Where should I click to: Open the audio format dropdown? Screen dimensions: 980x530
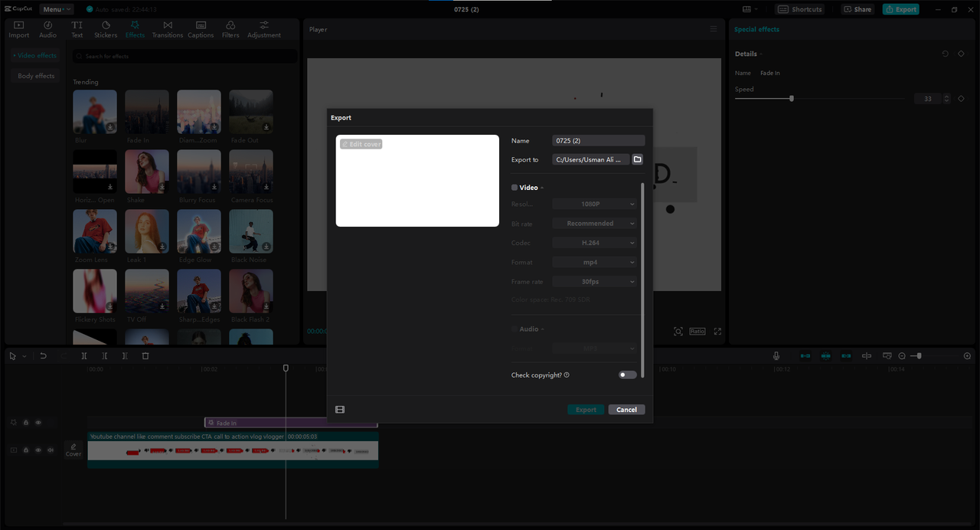pos(594,348)
